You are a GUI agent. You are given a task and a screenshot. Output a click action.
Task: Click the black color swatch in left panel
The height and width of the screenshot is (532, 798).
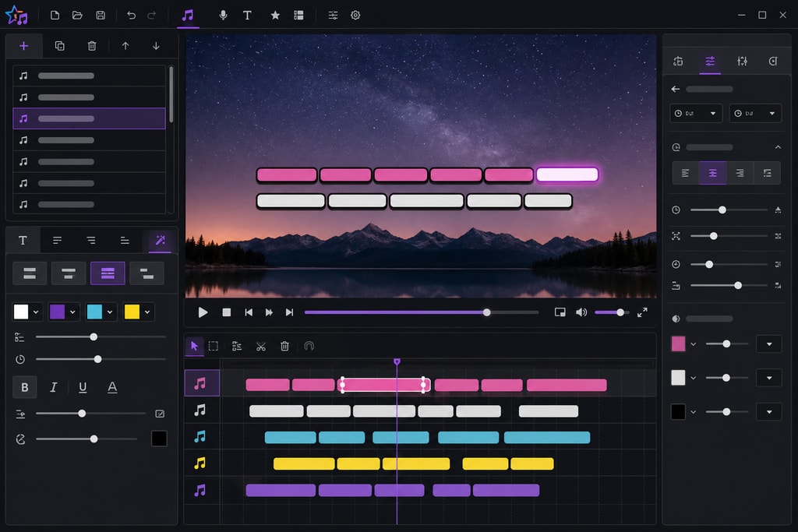[x=159, y=439]
